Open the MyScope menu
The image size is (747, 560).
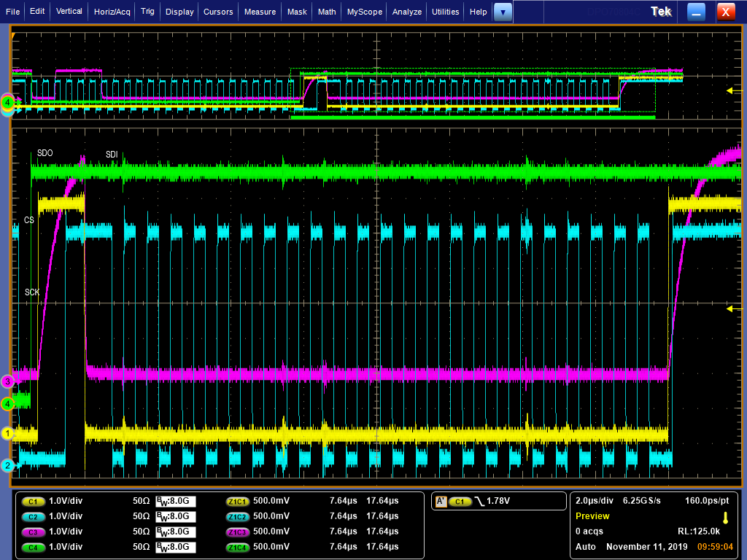(364, 12)
